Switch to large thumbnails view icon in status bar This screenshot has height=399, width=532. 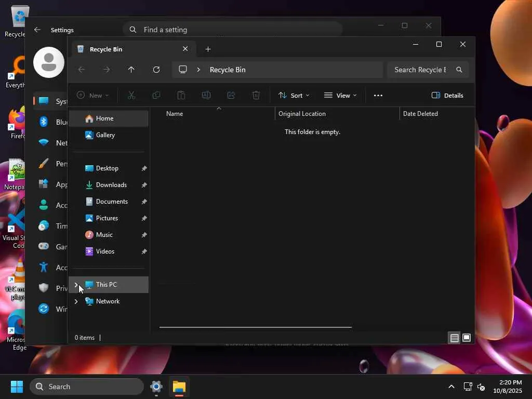pyautogui.click(x=467, y=338)
